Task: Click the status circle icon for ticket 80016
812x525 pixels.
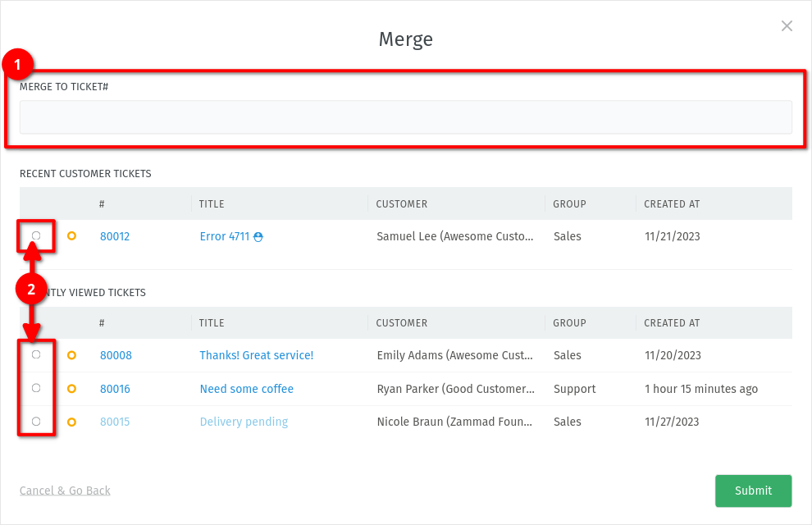Action: coord(71,389)
